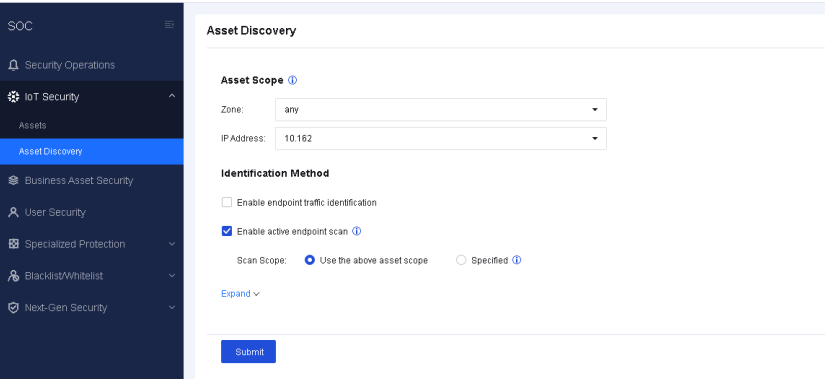This screenshot has height=379, width=825.
Task: Click the Next-Gen Security shield icon
Action: (14, 307)
